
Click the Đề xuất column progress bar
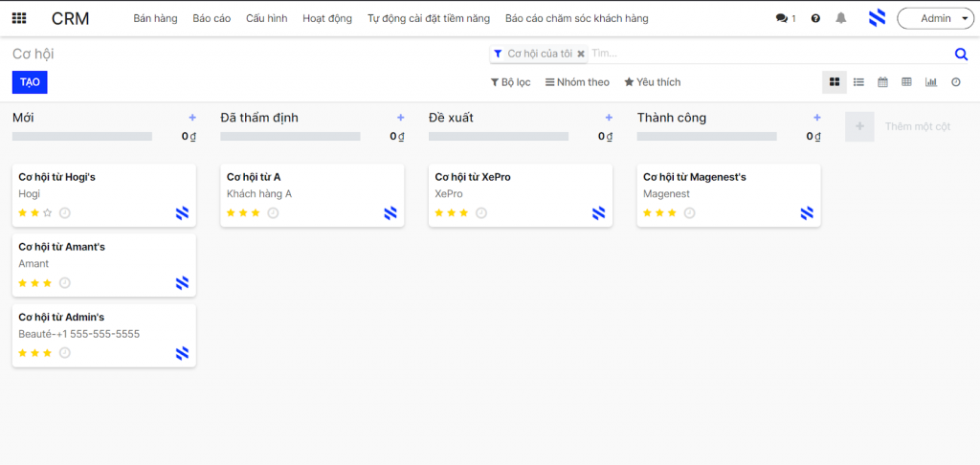(x=499, y=136)
